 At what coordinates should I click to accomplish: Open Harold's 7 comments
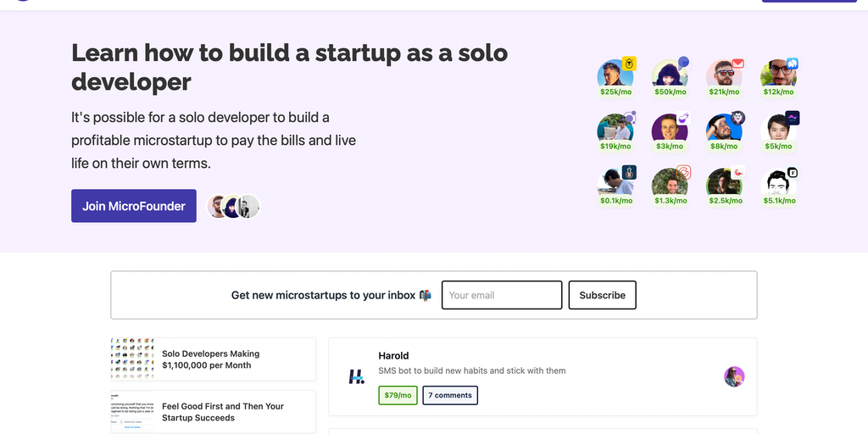pyautogui.click(x=450, y=395)
